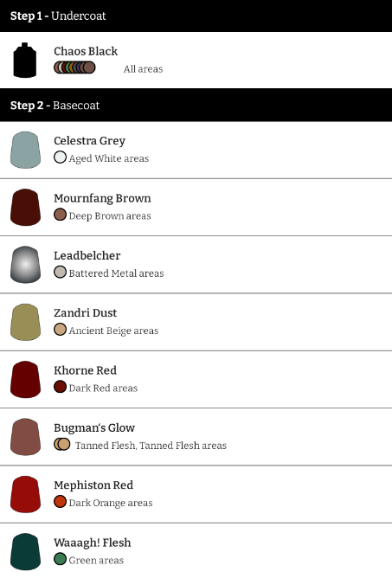Tap the Zandri Dust paint pot icon
This screenshot has width=392, height=578.
pos(25,322)
